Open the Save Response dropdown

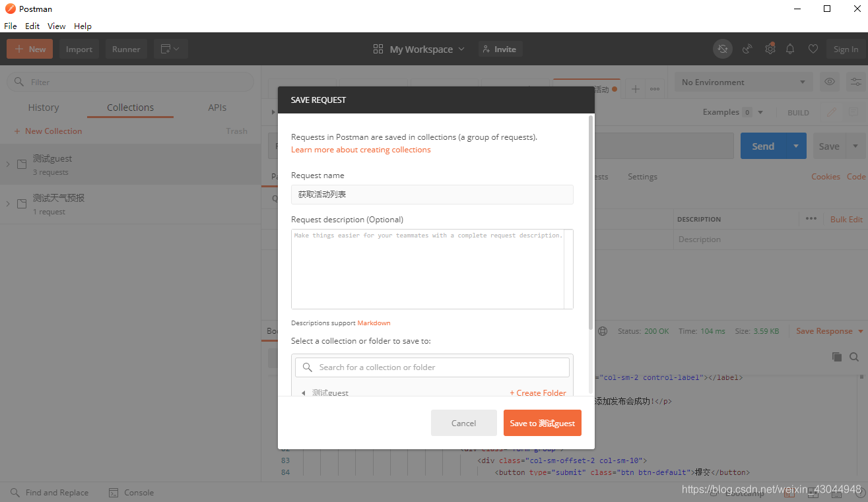tap(830, 331)
